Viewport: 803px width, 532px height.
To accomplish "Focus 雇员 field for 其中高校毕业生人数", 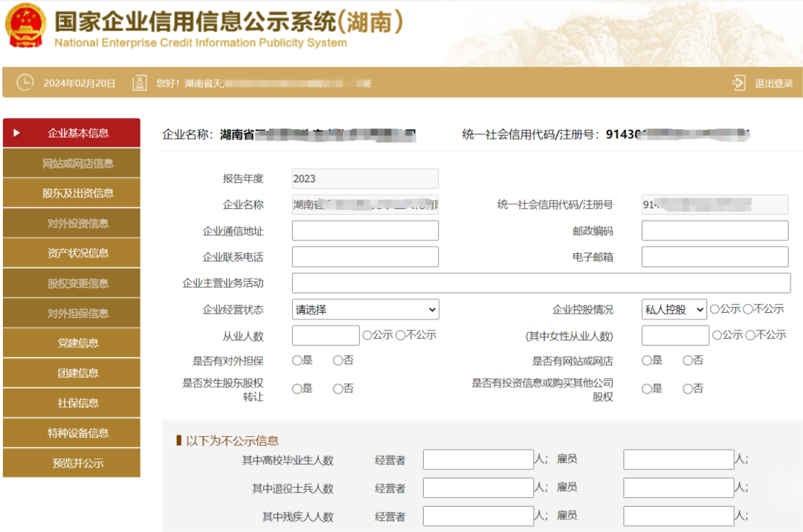I will tap(679, 459).
